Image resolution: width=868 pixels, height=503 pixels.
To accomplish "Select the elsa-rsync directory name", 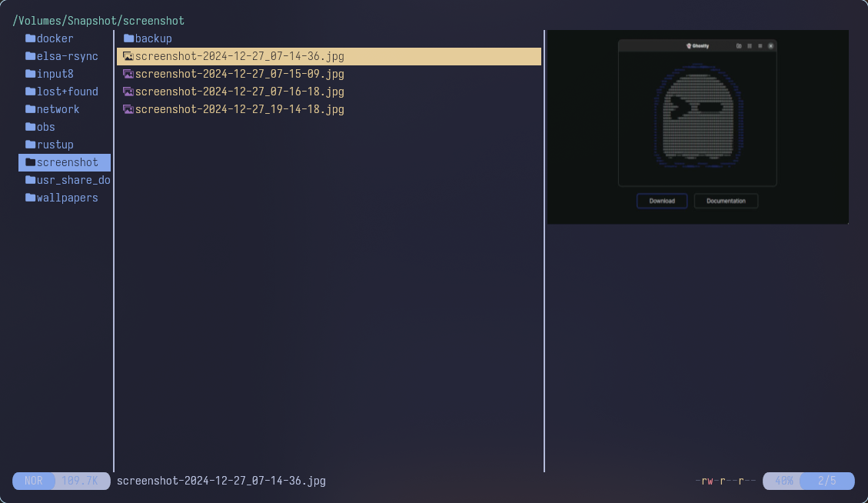I will 68,56.
